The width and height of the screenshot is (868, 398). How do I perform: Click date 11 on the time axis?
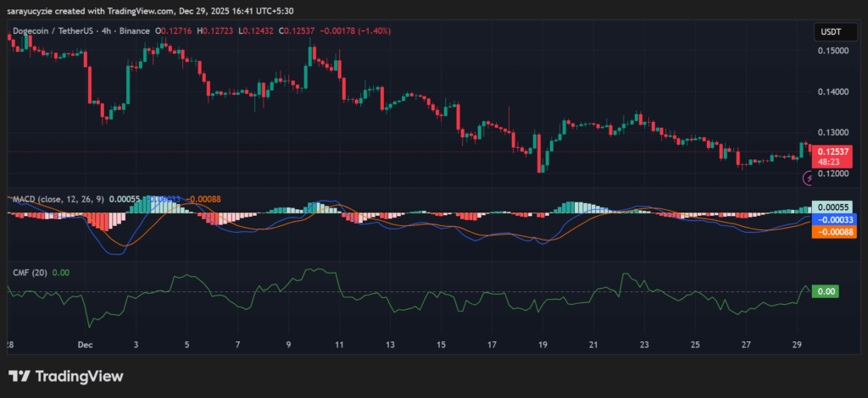[339, 345]
